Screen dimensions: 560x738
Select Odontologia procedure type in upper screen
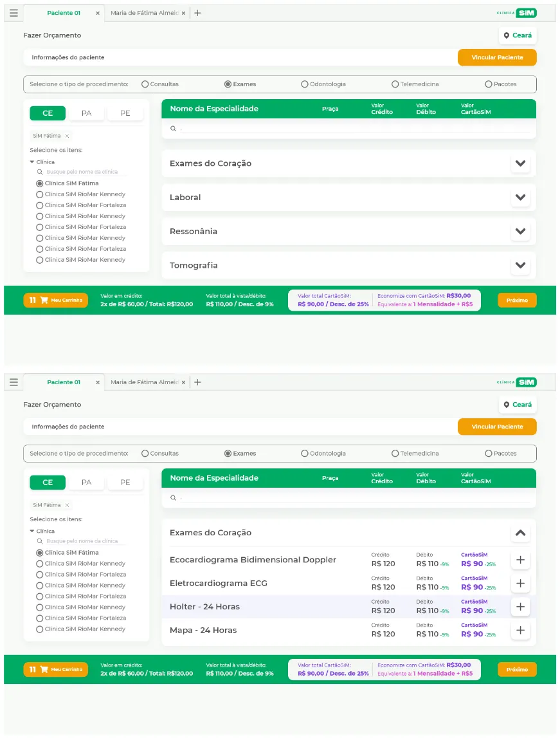305,84
